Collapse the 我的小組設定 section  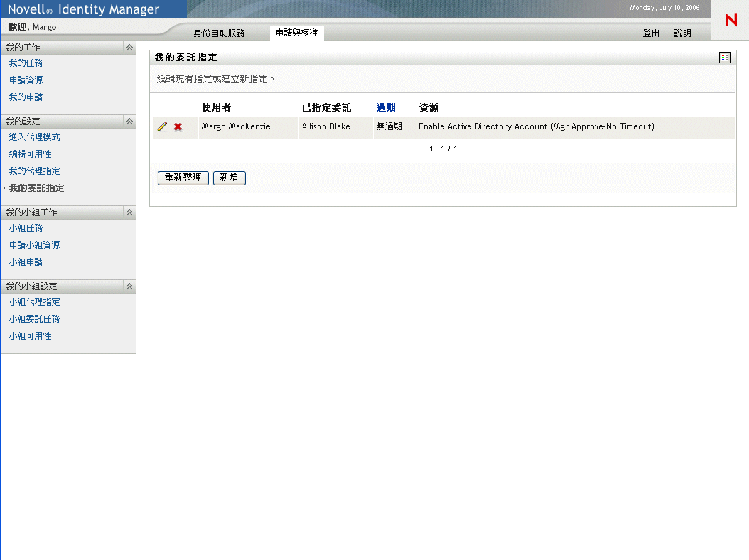point(129,286)
